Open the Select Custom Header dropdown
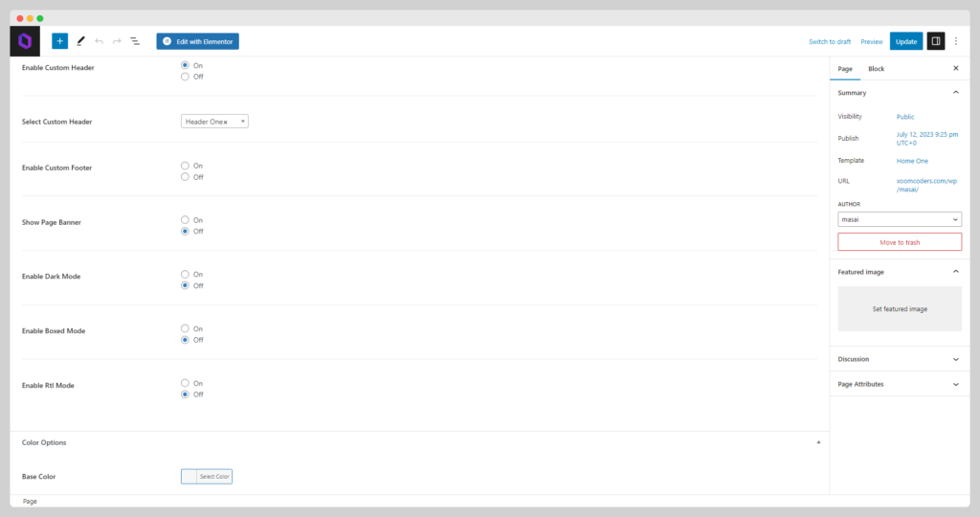 pos(214,122)
